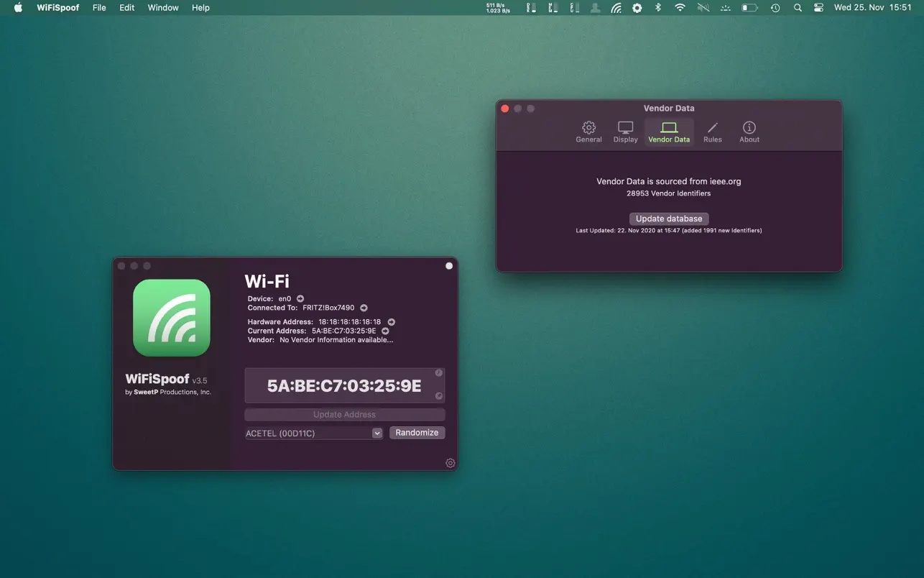
Task: Open the File menu
Action: 99,8
